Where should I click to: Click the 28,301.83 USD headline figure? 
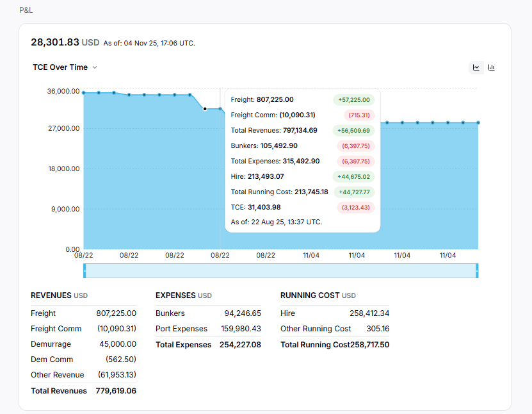point(65,42)
